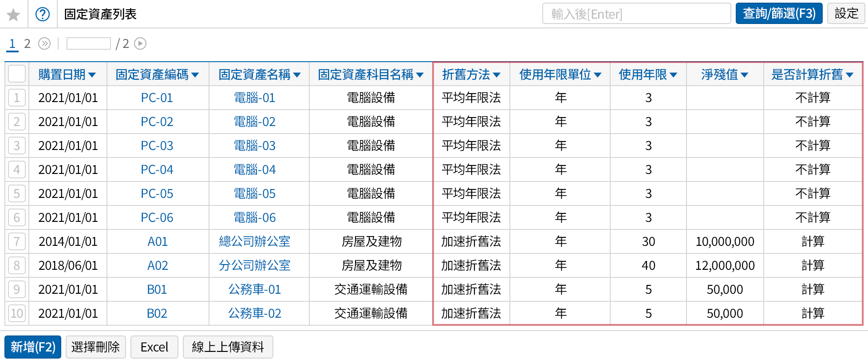Click the 查詢/篩選(F3) button
The height and width of the screenshot is (363, 868).
779,14
